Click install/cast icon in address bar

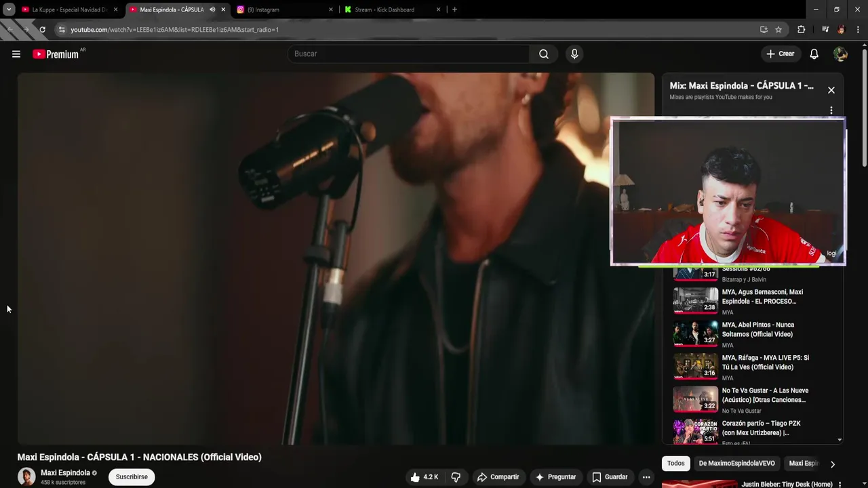click(764, 30)
